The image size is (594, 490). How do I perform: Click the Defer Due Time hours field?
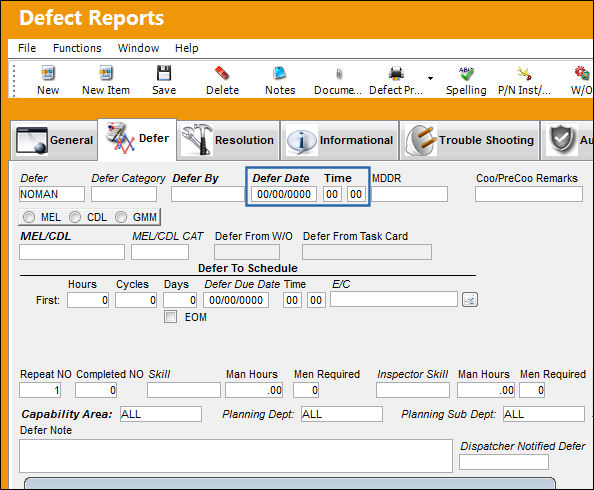(292, 300)
